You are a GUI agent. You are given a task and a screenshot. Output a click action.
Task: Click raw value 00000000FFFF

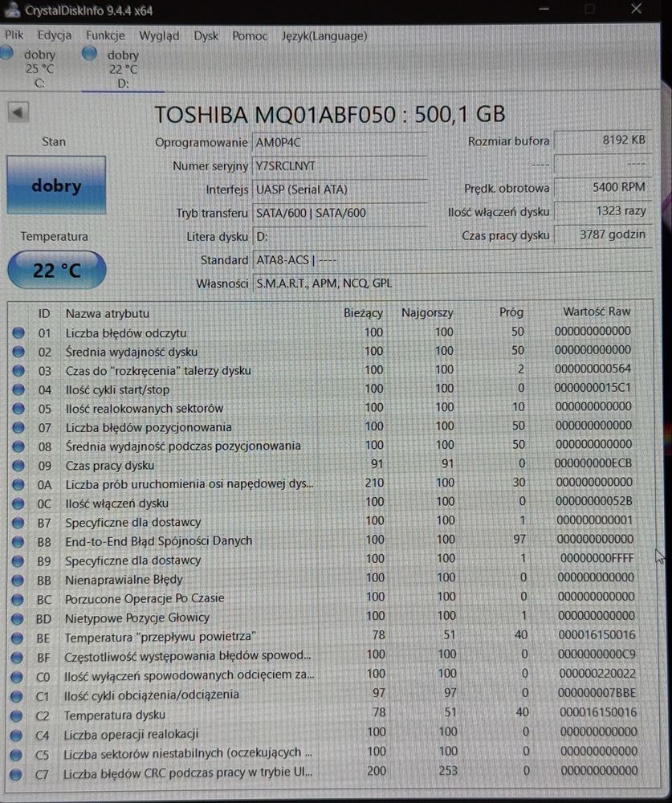tap(597, 558)
